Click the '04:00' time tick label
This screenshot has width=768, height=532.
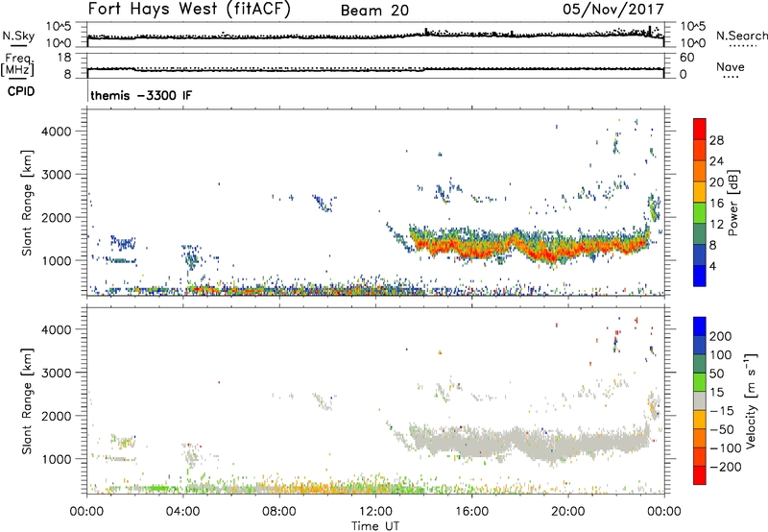pyautogui.click(x=182, y=512)
